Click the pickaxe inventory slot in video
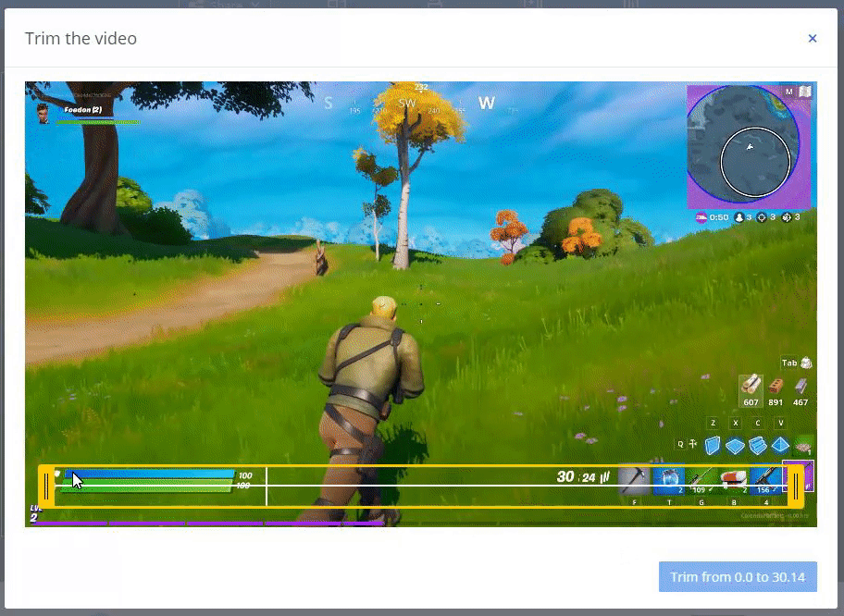Viewport: 844px width, 616px height. pyautogui.click(x=634, y=480)
